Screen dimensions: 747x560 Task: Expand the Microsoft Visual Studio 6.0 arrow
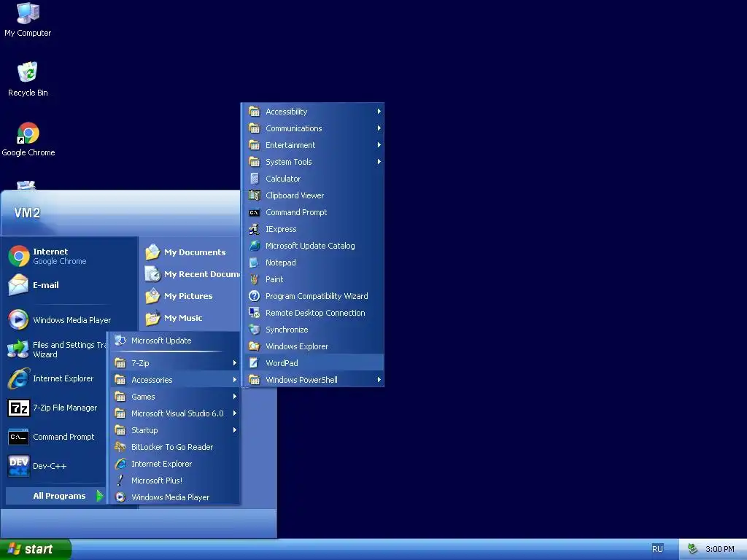pos(234,413)
